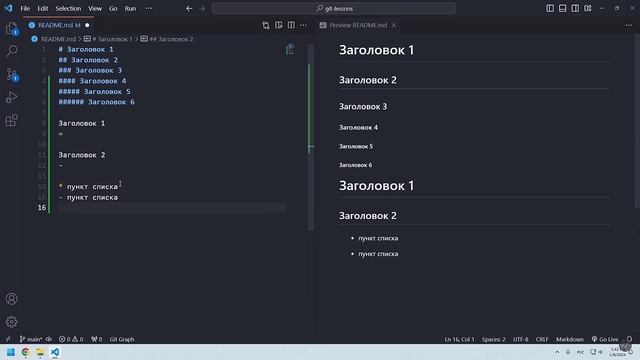Click '## Заголовок 2' breadcrumb item
The height and width of the screenshot is (360, 640).
(x=167, y=39)
